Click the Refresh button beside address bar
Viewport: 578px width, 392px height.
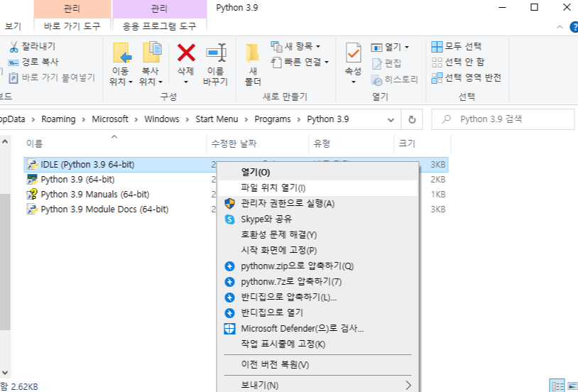[412, 119]
